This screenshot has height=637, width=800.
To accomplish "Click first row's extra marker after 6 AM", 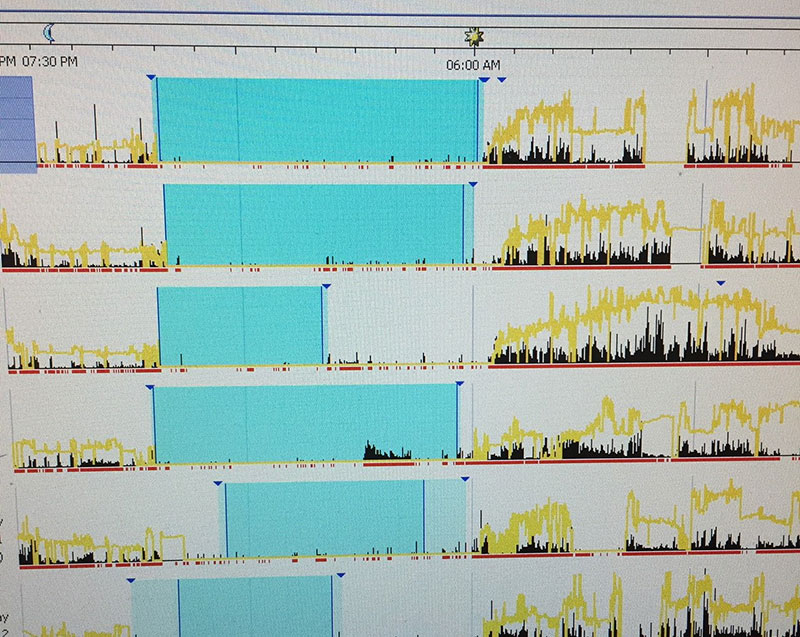I will click(502, 80).
